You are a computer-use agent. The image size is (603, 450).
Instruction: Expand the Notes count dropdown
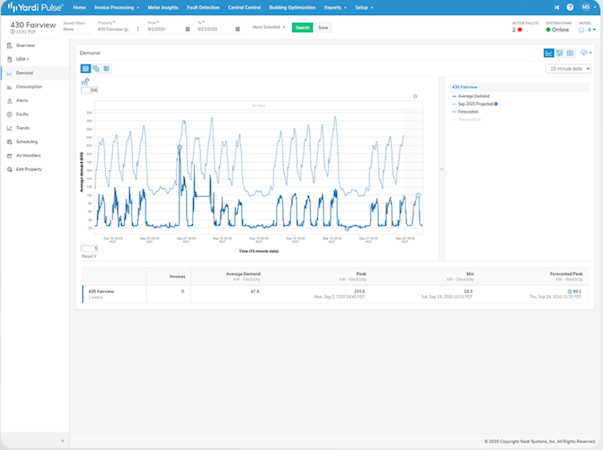(x=592, y=30)
